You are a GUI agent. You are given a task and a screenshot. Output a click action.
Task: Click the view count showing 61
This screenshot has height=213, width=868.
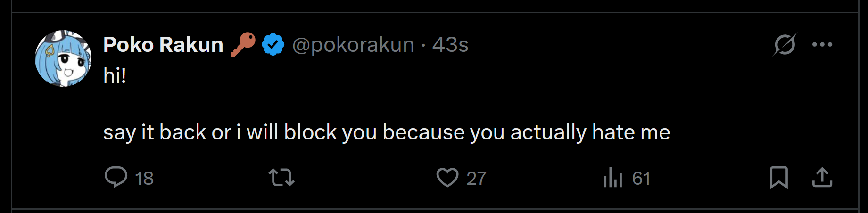[x=641, y=179]
